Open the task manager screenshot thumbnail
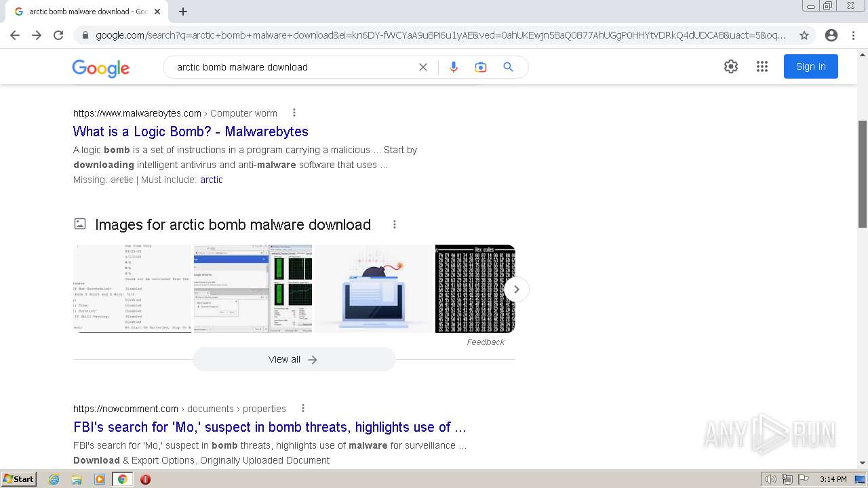Viewport: 868px width, 488px height. (253, 289)
